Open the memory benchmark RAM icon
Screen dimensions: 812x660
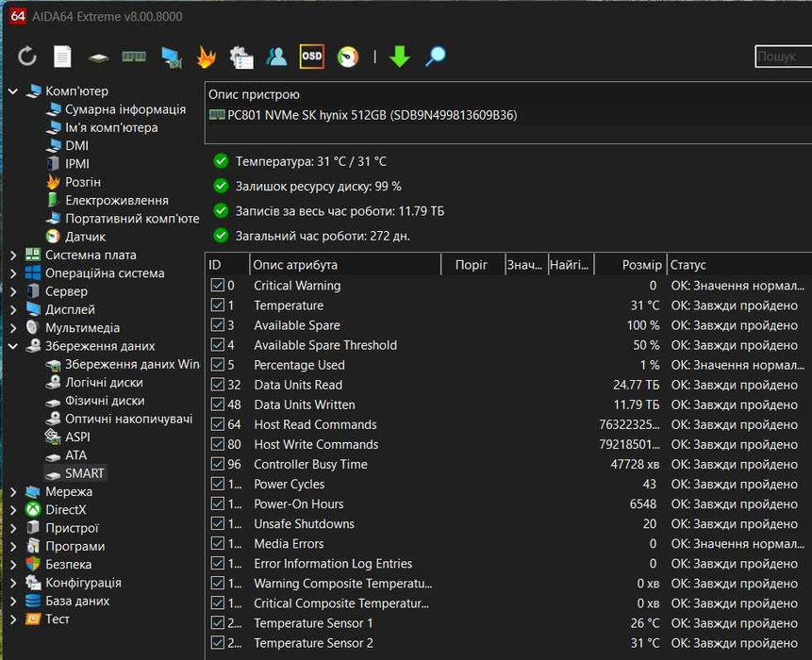coord(134,56)
